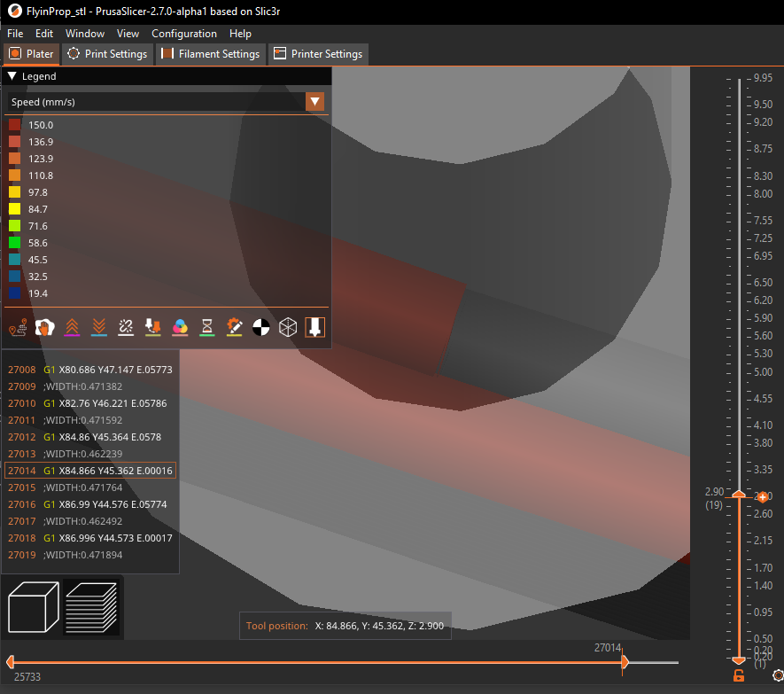This screenshot has height=694, width=784.
Task: Add a color change at current layer
Action: (x=762, y=496)
